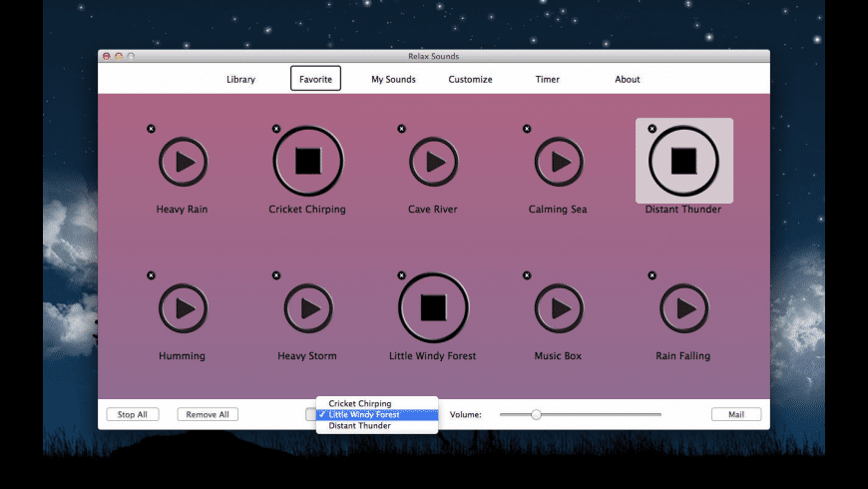Stop Little Windy Forest playback
The image size is (868, 489).
click(433, 307)
